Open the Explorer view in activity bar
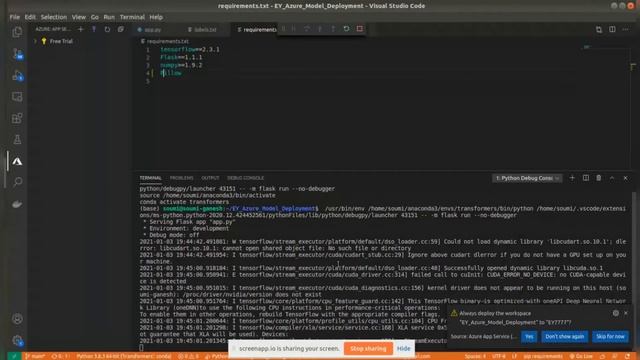This screenshot has height=360, width=640. coord(17,32)
